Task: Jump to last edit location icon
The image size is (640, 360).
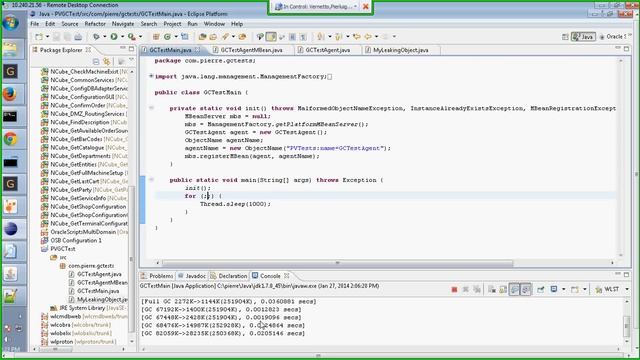Action: [356, 37]
